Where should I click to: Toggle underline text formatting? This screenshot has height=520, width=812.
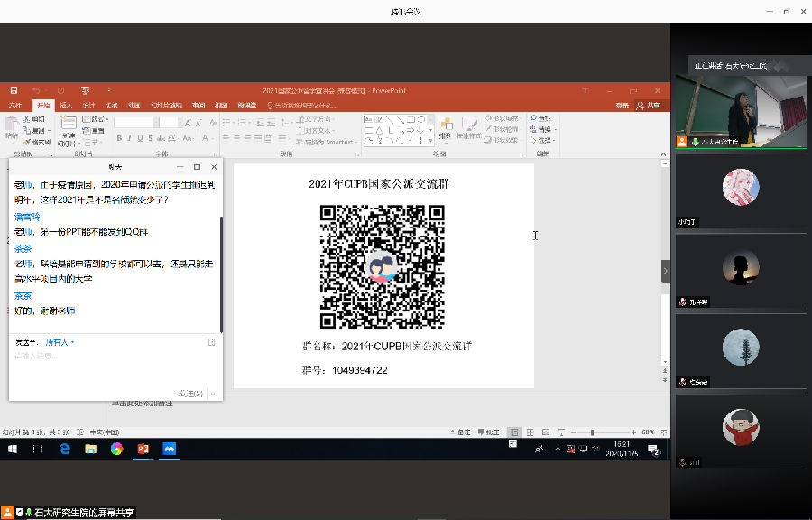140,138
